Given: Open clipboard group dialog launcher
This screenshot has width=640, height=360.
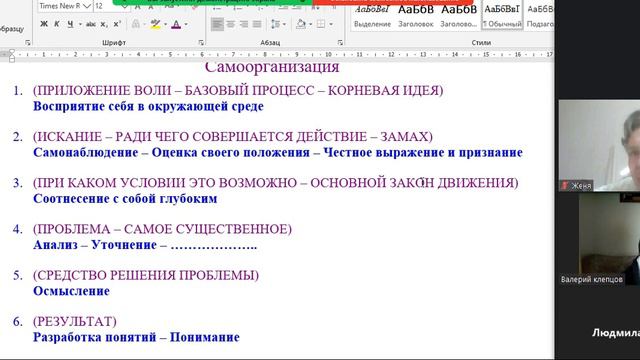Looking at the screenshot, I should [27, 42].
